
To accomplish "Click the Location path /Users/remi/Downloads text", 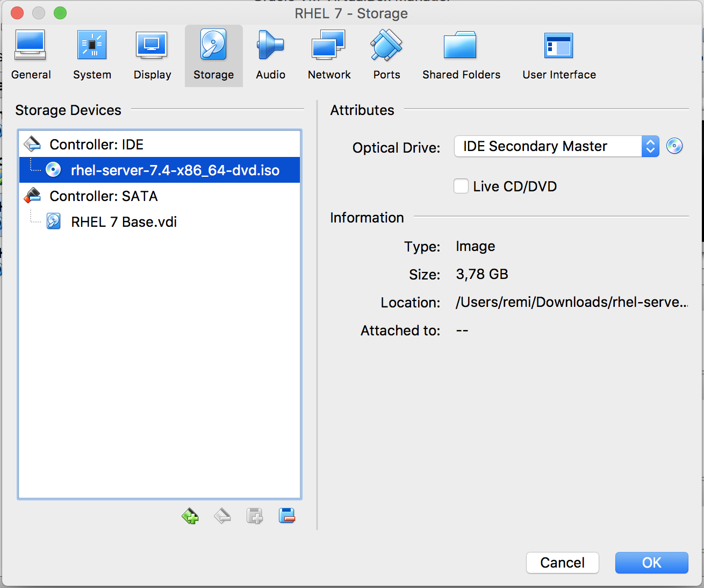I will [x=572, y=302].
